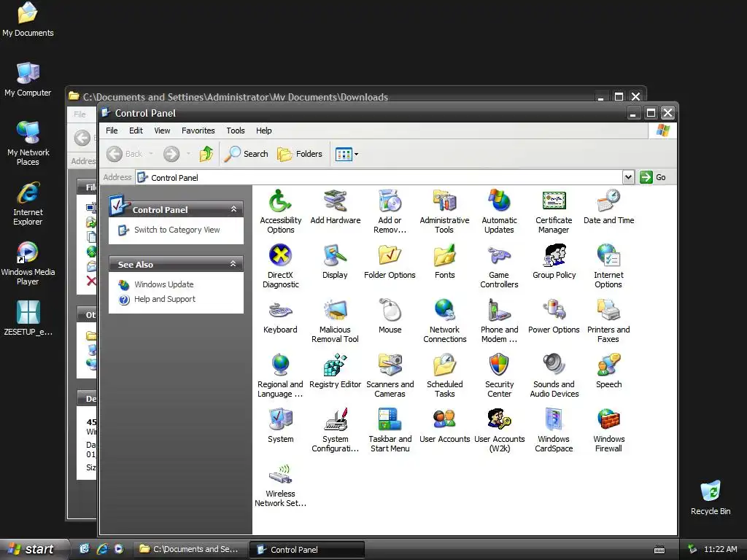Open Internet Options
Viewport: 747px width, 560px height.
tap(608, 266)
